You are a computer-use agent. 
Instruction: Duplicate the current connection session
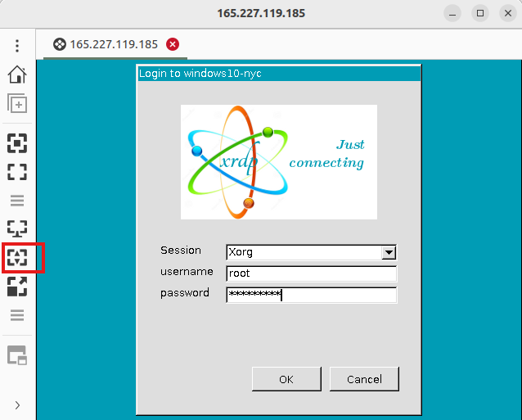tap(17, 104)
